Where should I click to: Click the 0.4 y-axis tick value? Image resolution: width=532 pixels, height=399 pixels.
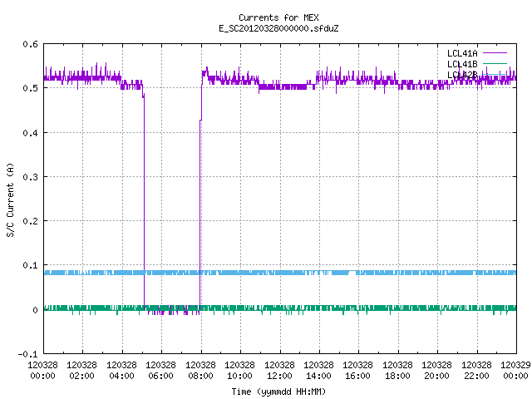(x=30, y=133)
